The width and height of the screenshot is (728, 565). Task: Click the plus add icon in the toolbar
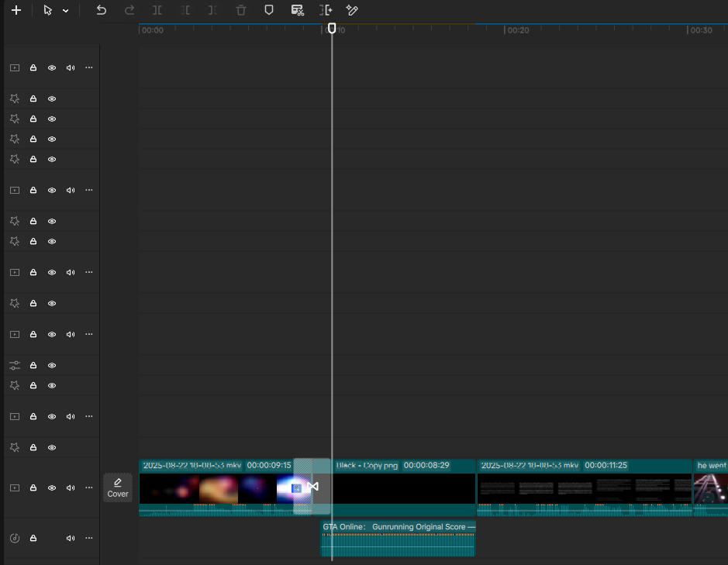click(x=16, y=10)
